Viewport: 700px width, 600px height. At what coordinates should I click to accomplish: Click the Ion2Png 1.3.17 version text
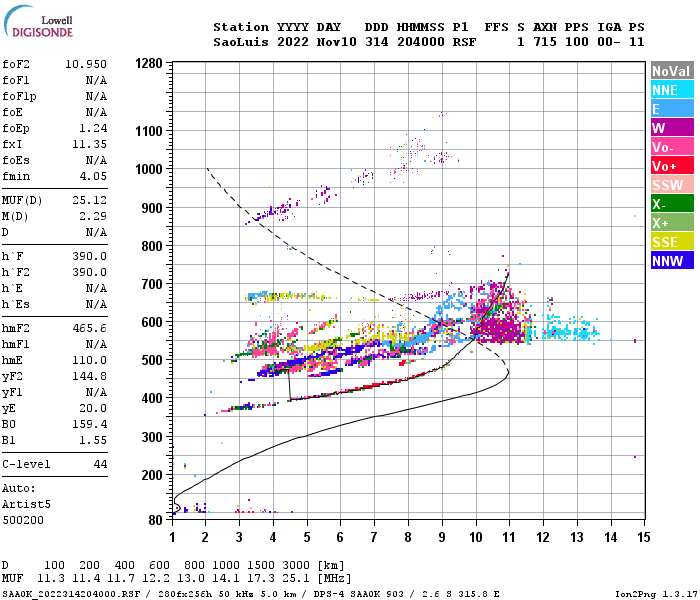pos(656,594)
